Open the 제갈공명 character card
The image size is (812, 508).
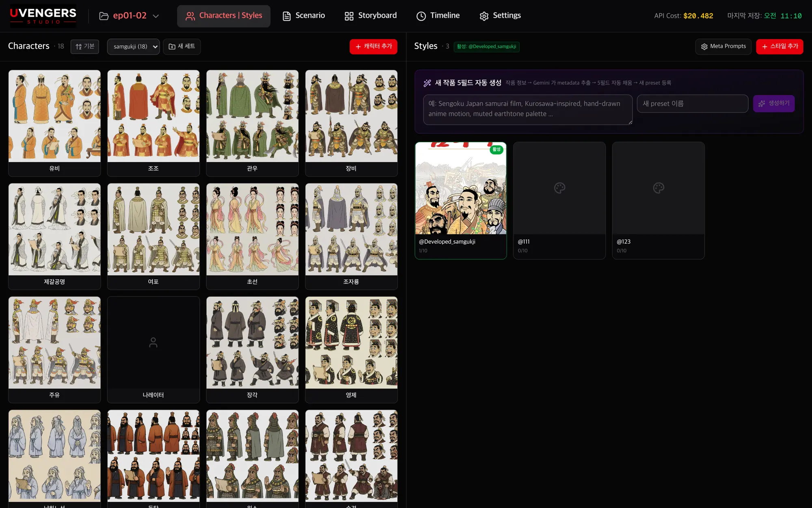point(54,237)
